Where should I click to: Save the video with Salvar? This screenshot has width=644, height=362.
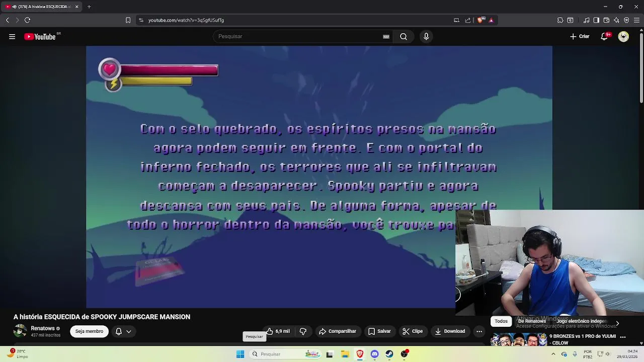point(379,331)
